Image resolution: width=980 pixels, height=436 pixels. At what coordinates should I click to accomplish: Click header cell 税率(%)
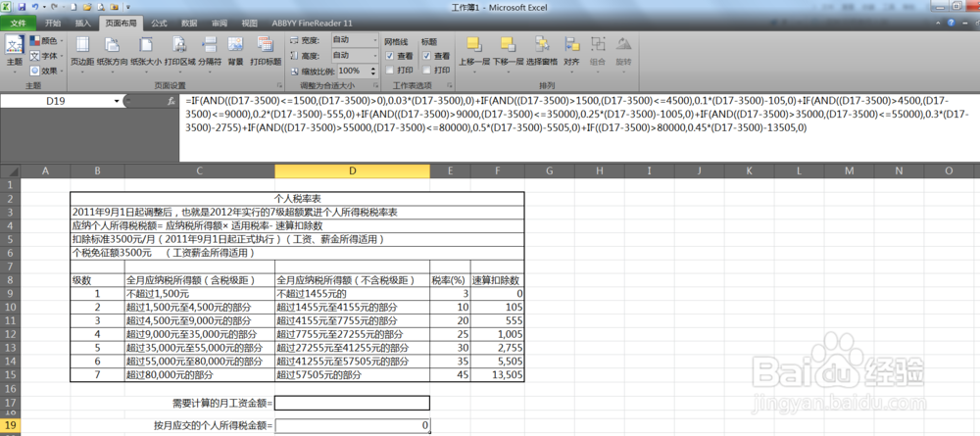(450, 281)
